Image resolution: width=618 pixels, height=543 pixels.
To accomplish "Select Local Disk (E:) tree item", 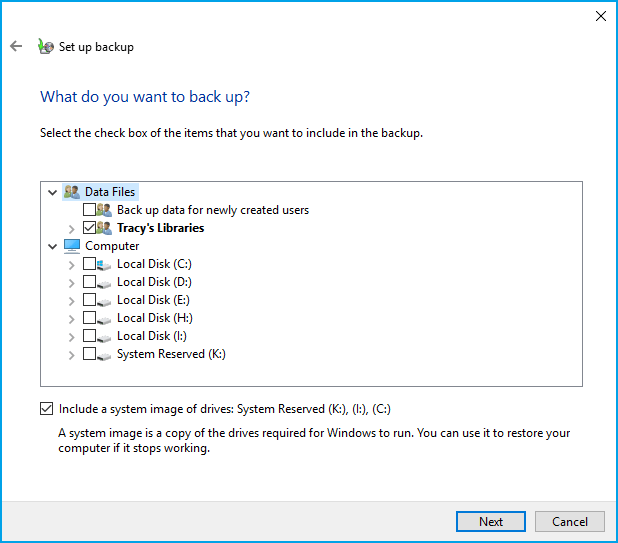I will pos(153,300).
